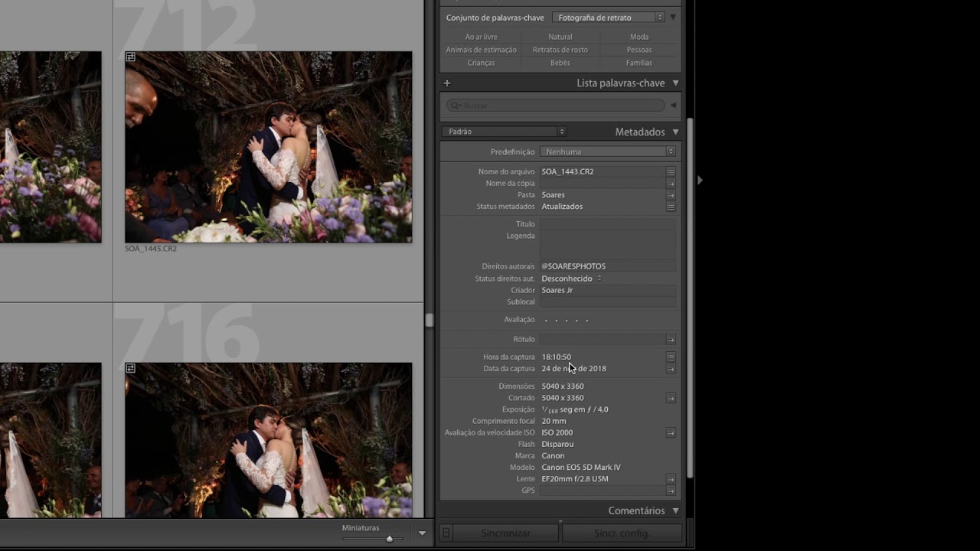The height and width of the screenshot is (551, 980).
Task: Open the toolbar options triangle near Miniaturas
Action: click(422, 533)
